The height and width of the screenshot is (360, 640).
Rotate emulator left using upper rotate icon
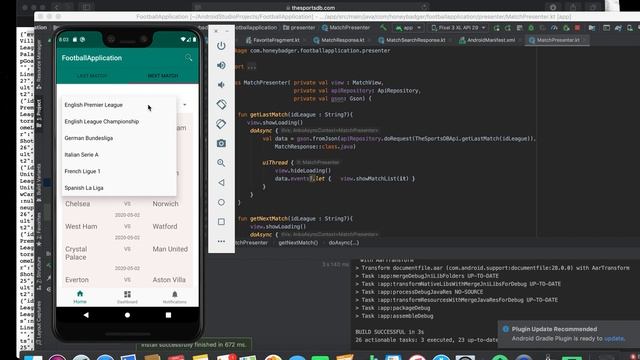221,104
